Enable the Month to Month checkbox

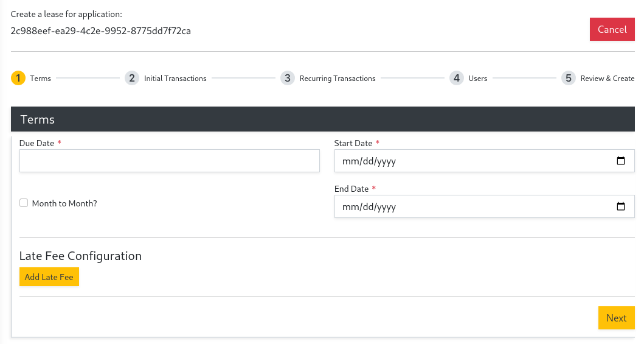click(x=24, y=203)
